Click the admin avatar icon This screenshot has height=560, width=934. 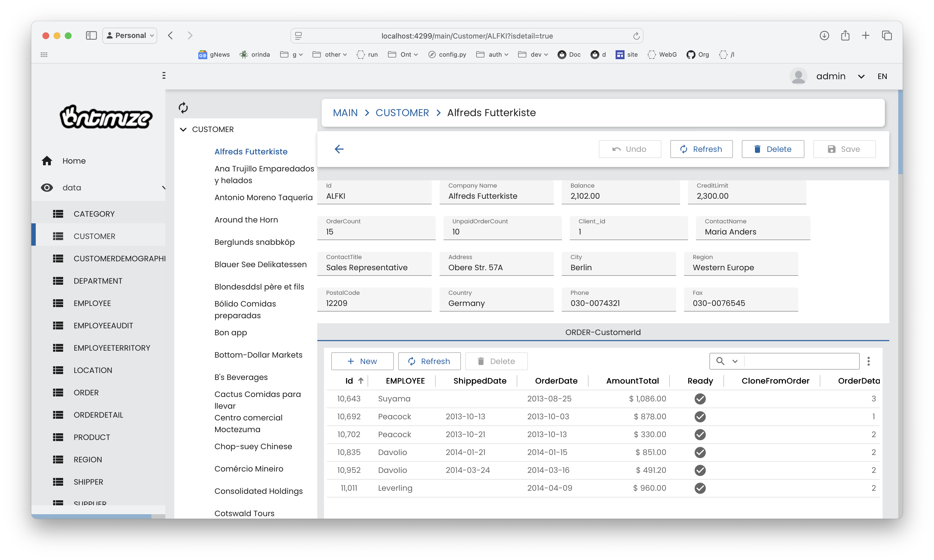(798, 76)
